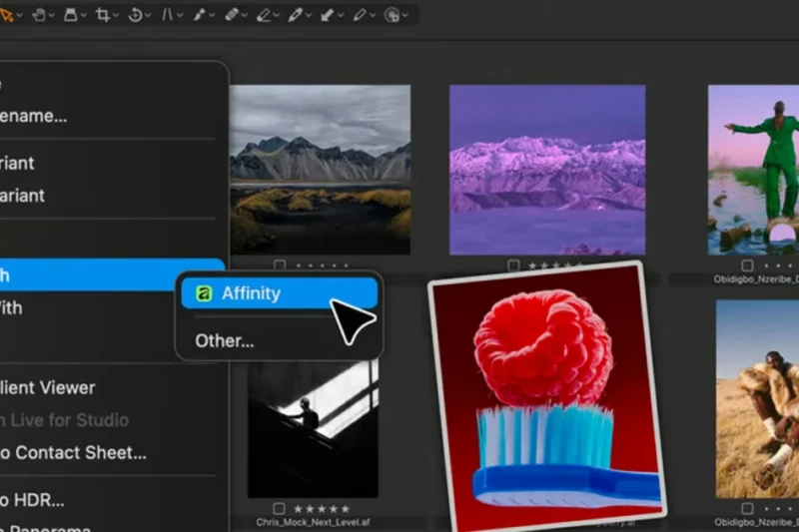Toggle color tag box under purple mountain photo

click(513, 265)
